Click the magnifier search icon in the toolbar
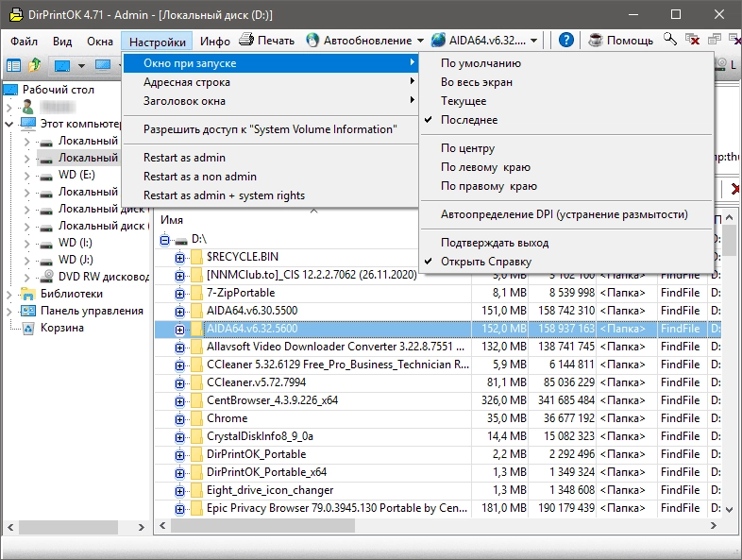 [x=670, y=40]
